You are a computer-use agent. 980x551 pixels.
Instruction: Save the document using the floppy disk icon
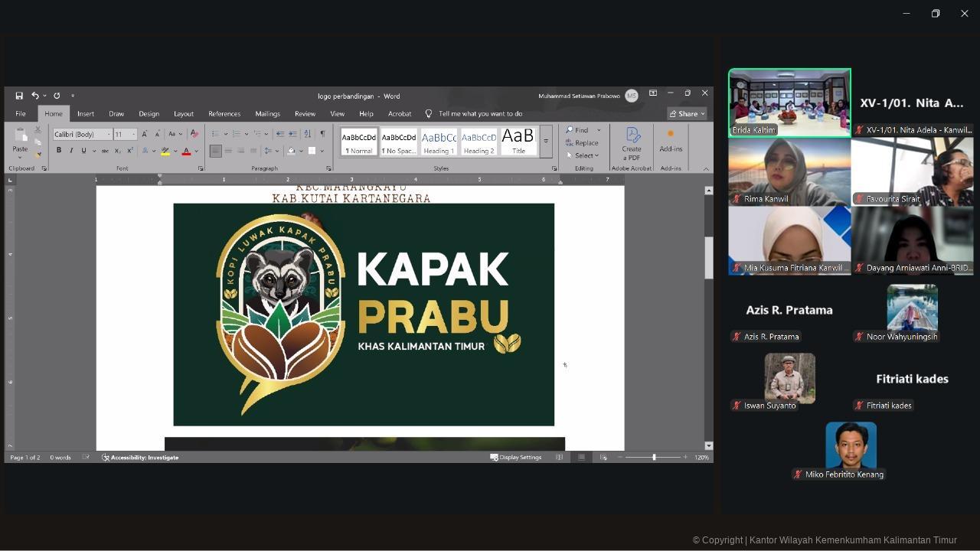(x=19, y=96)
